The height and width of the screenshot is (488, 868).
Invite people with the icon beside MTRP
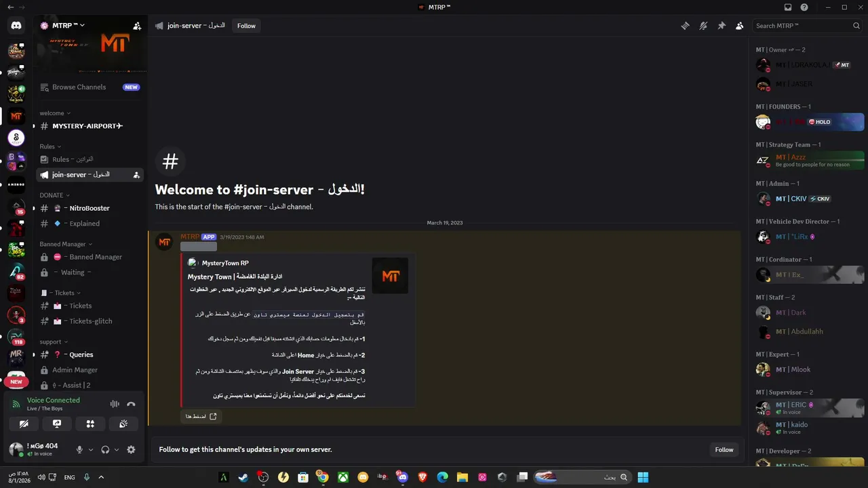tap(137, 26)
